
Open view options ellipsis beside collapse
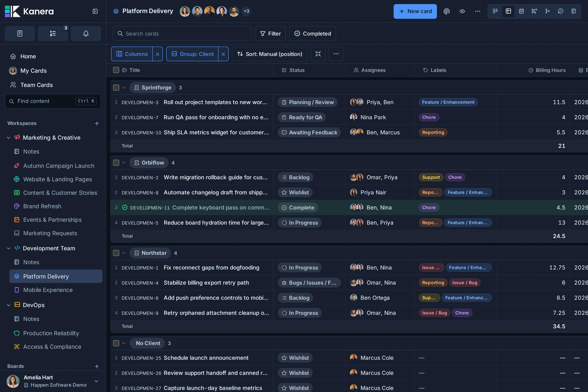tap(336, 54)
